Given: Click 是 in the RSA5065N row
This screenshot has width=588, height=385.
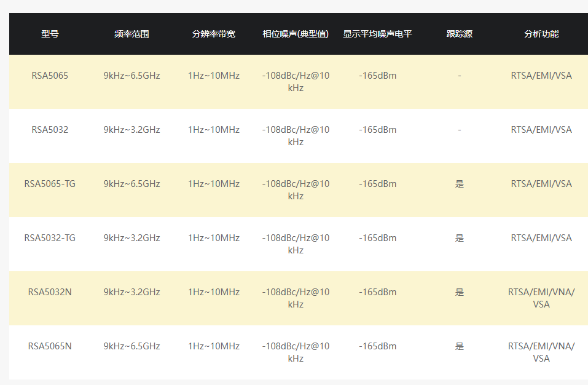Looking at the screenshot, I should 460,346.
